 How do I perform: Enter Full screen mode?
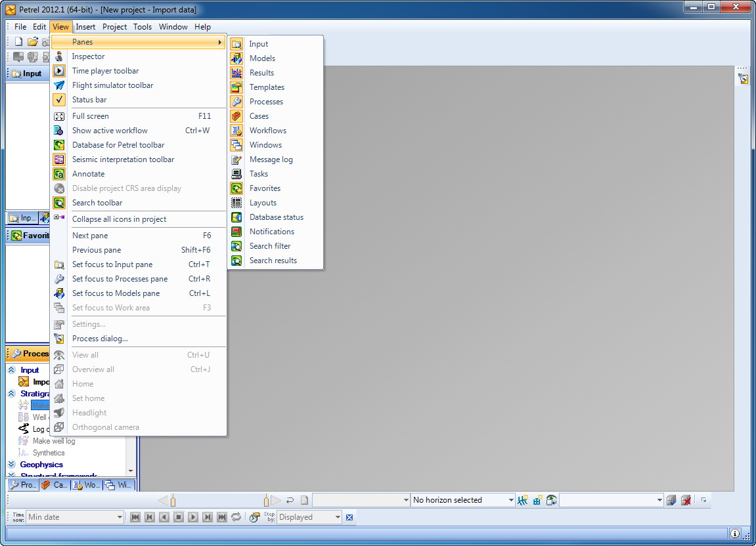[139, 116]
